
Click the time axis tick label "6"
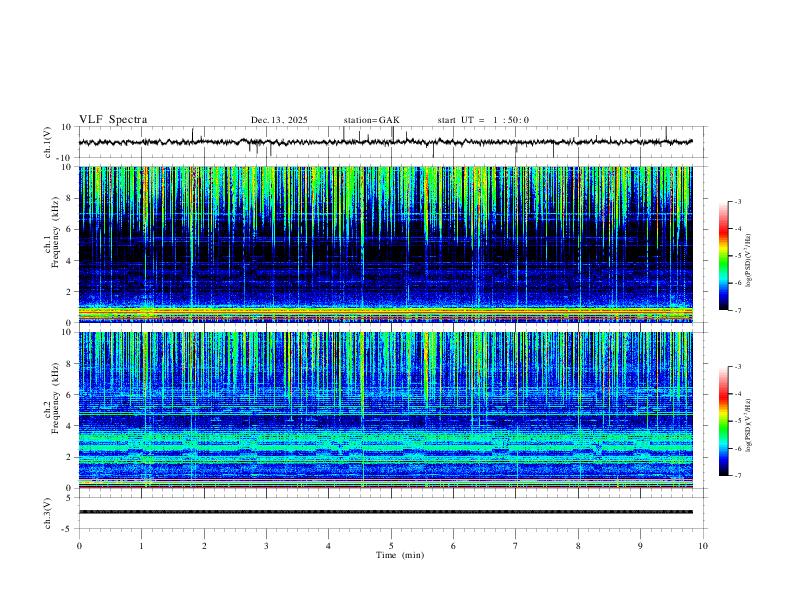(x=453, y=546)
